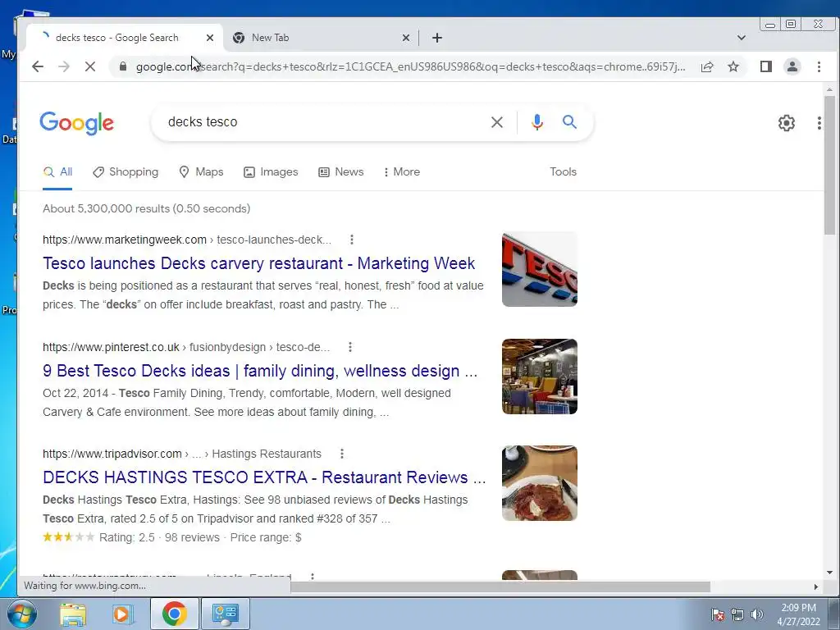Select the All results tab
This screenshot has height=630, width=840.
click(58, 172)
